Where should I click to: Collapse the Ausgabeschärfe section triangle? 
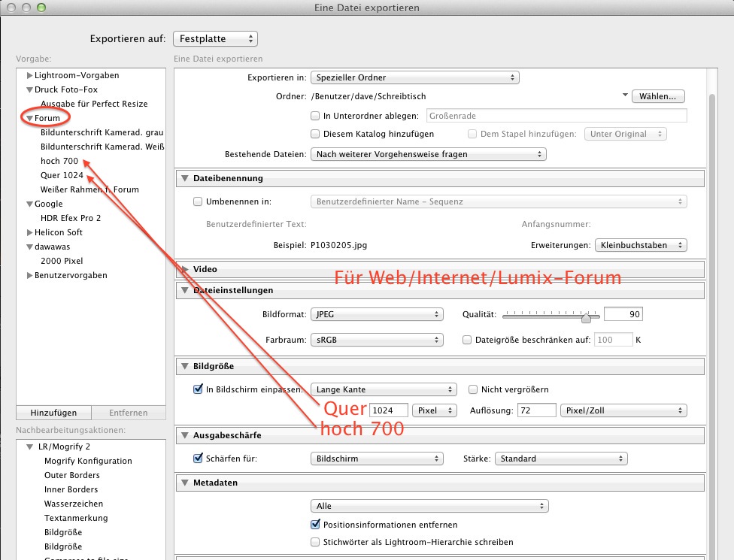(185, 436)
